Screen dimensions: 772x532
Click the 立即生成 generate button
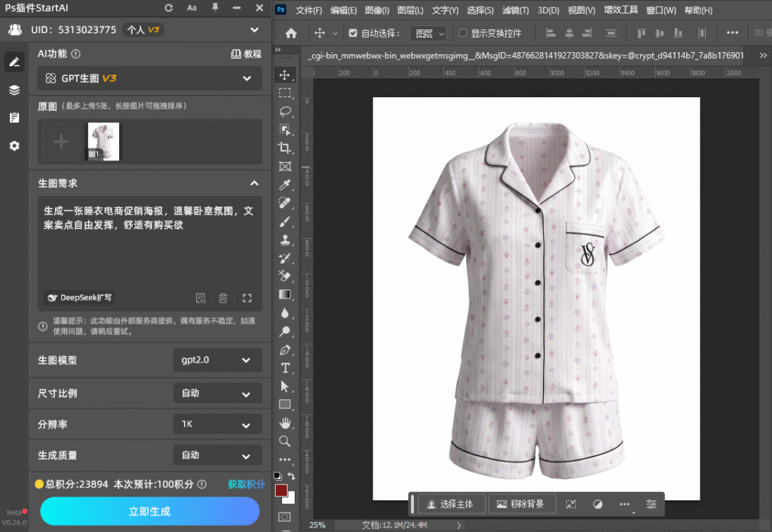pyautogui.click(x=150, y=512)
